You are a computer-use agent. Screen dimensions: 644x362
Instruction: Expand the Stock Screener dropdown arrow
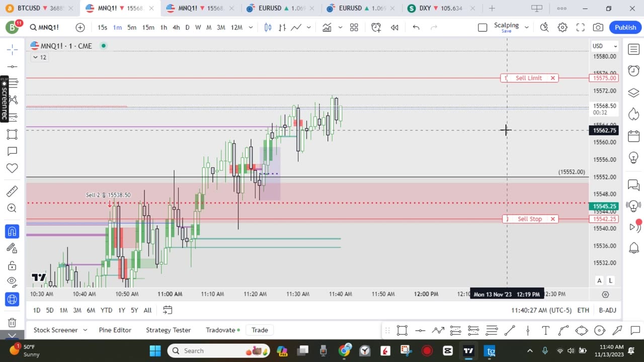click(x=85, y=330)
